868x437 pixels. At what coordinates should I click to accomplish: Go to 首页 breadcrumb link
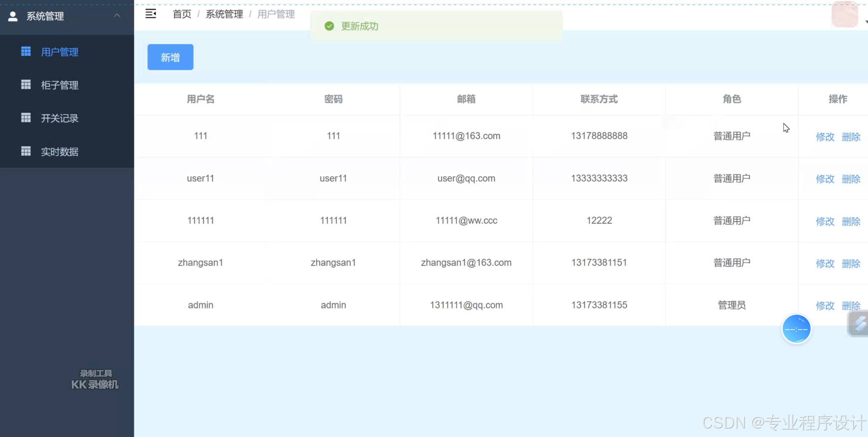pos(182,14)
